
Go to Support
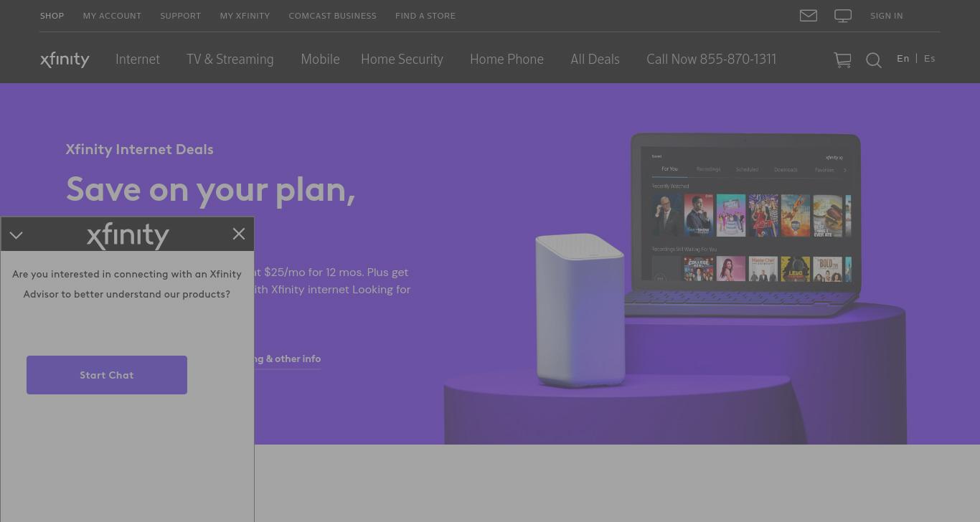[180, 16]
